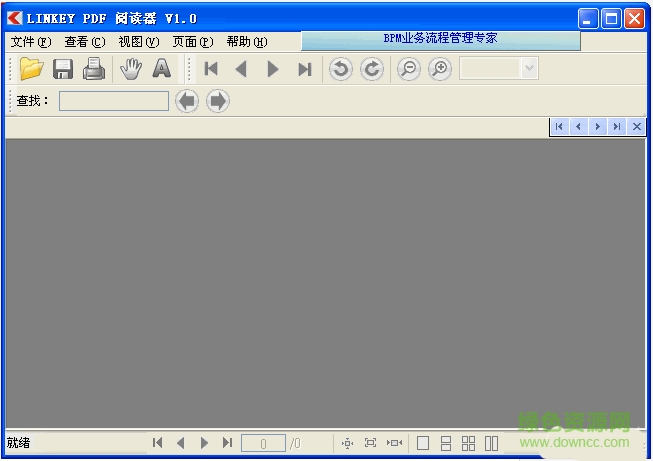The height and width of the screenshot is (461, 653).
Task: Close the document tab panel
Action: click(637, 126)
